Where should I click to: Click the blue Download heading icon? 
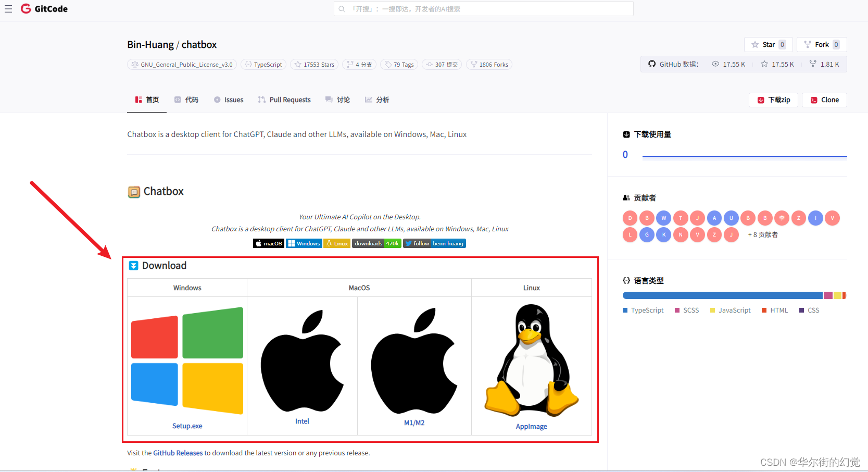tap(133, 266)
